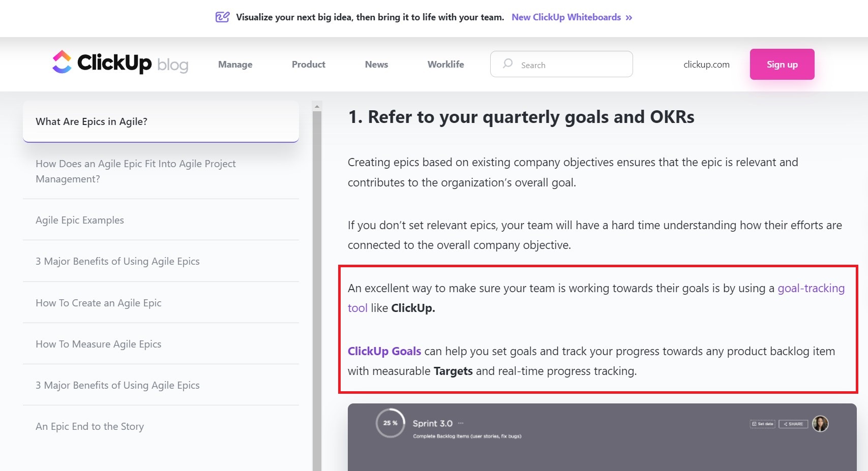Click the ClickUp logo icon
This screenshot has height=471, width=868.
pyautogui.click(x=62, y=62)
